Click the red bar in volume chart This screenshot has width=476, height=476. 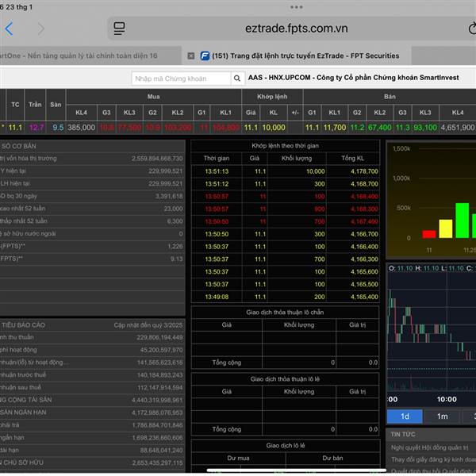(x=429, y=234)
